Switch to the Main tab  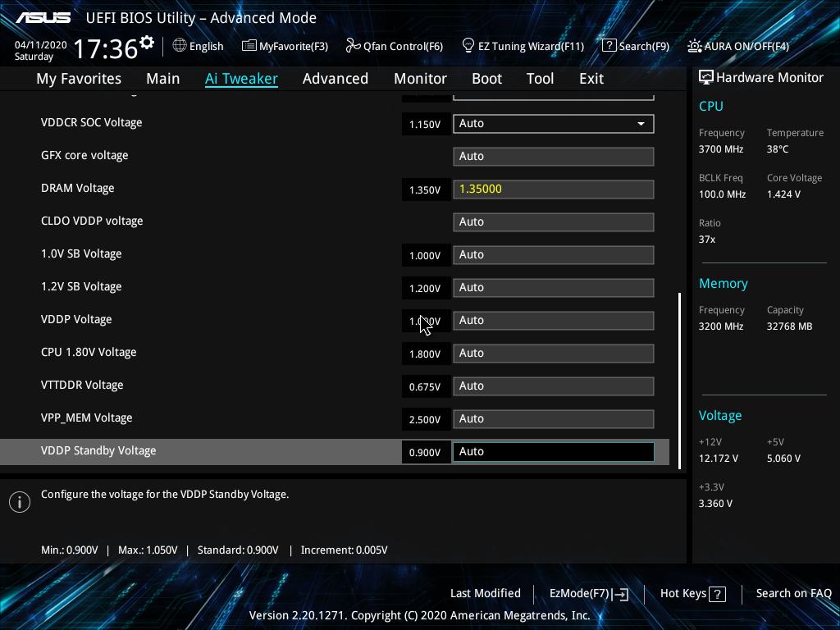[x=163, y=79]
